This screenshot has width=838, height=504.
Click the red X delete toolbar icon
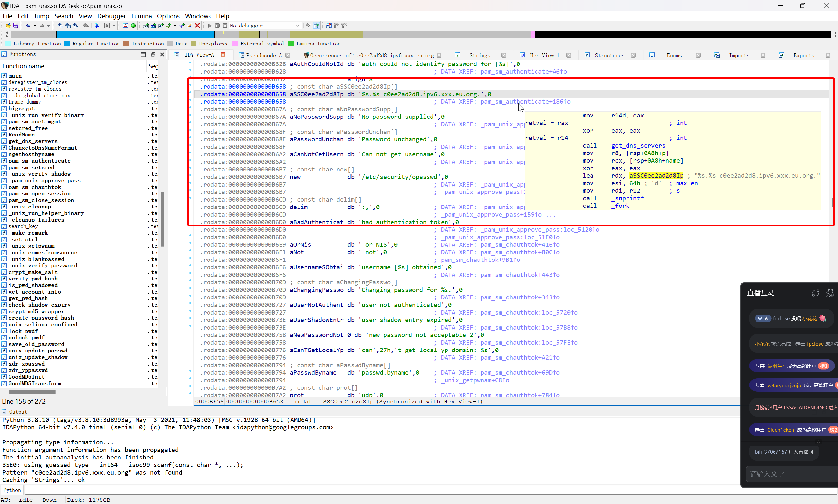pyautogui.click(x=197, y=26)
